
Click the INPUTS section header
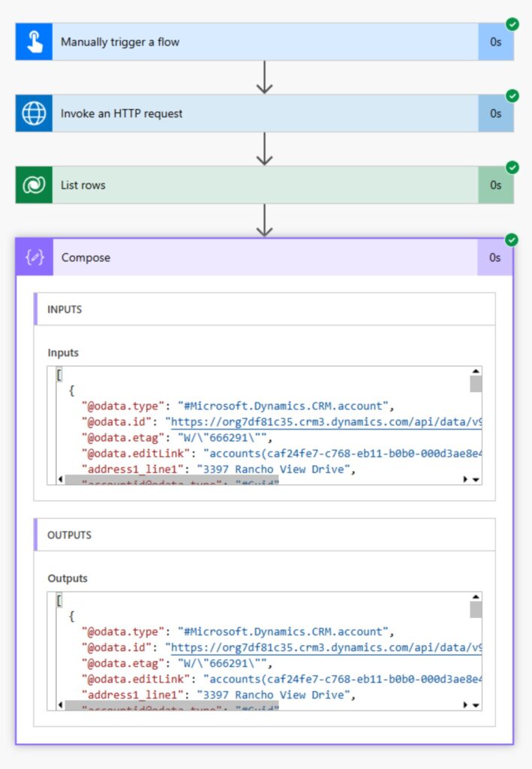[265, 309]
